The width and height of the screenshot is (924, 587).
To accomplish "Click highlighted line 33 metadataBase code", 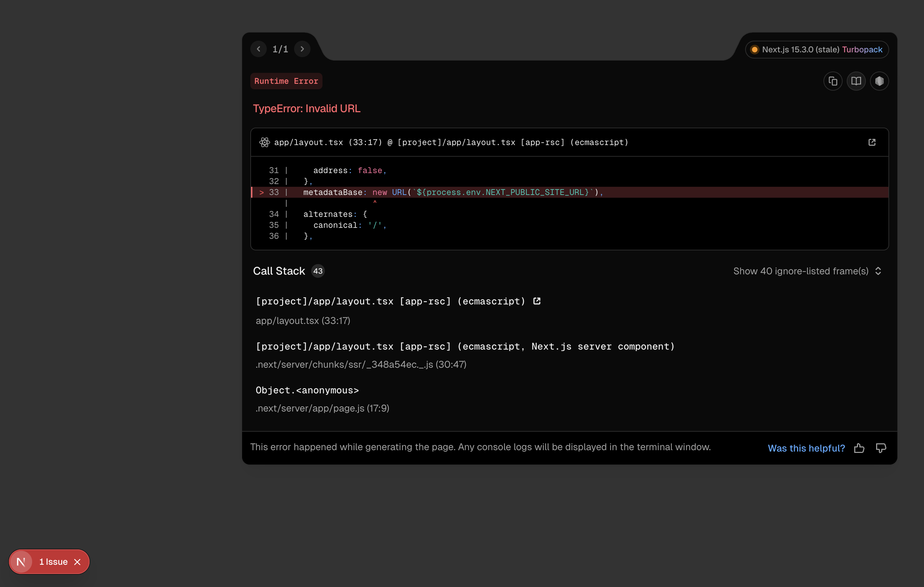I will pos(569,192).
